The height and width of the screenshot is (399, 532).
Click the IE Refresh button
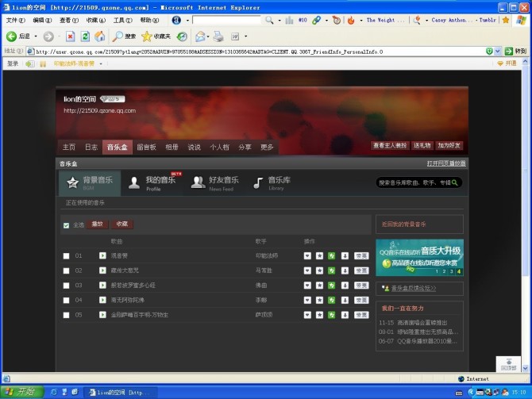[x=85, y=36]
